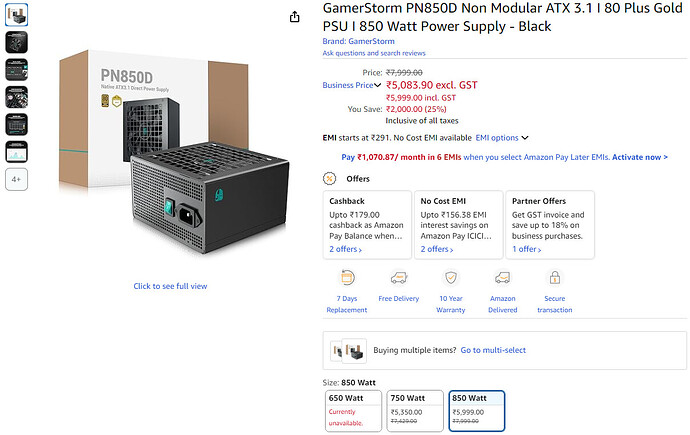
Task: Select the 850 Watt size option
Action: (x=477, y=410)
